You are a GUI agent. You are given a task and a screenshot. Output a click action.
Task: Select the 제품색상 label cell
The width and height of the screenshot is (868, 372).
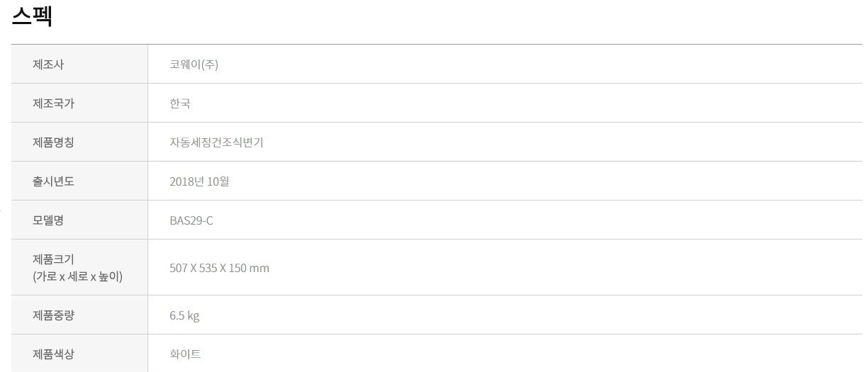coord(79,354)
